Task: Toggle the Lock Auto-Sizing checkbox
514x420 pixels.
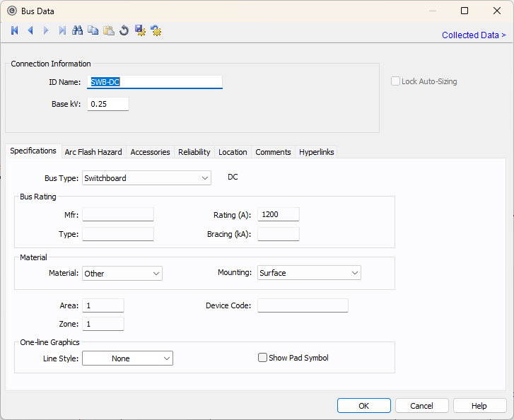Action: [x=395, y=81]
